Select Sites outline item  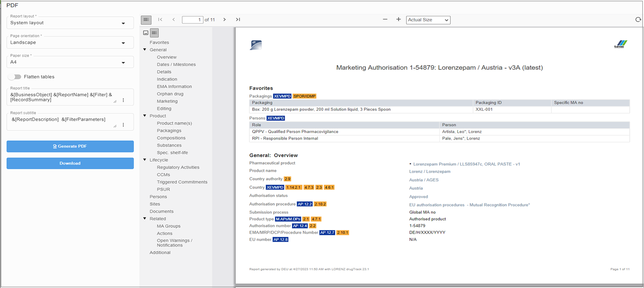click(155, 204)
